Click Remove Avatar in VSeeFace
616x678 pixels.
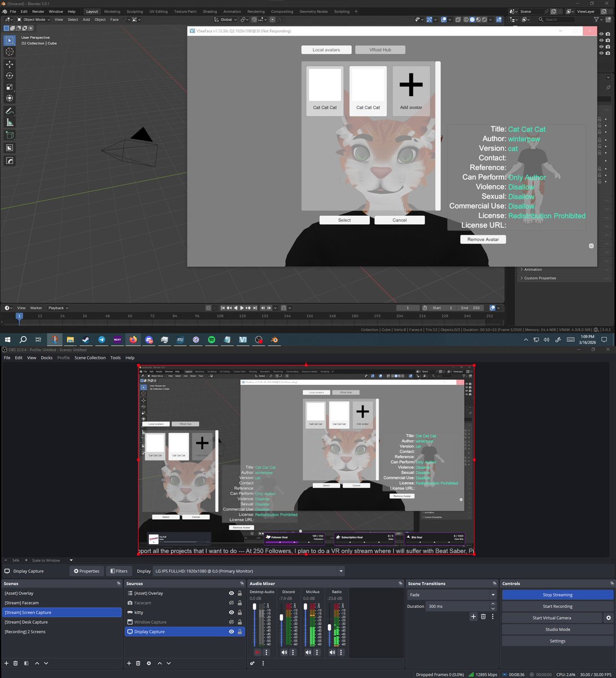483,239
